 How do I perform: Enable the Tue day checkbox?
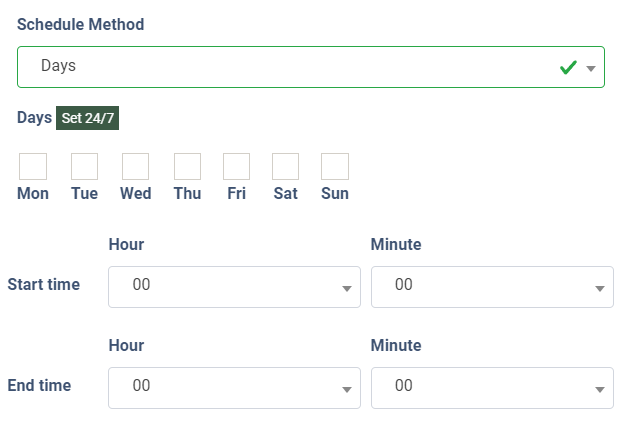pyautogui.click(x=84, y=166)
